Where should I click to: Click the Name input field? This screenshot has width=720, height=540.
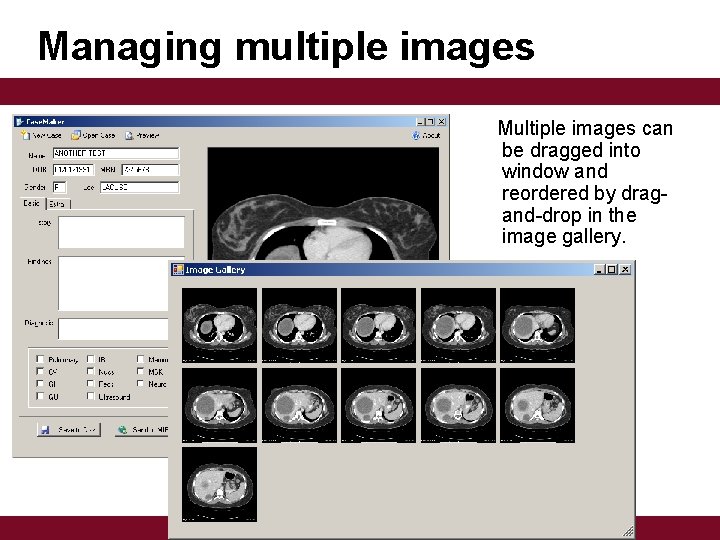pyautogui.click(x=116, y=153)
